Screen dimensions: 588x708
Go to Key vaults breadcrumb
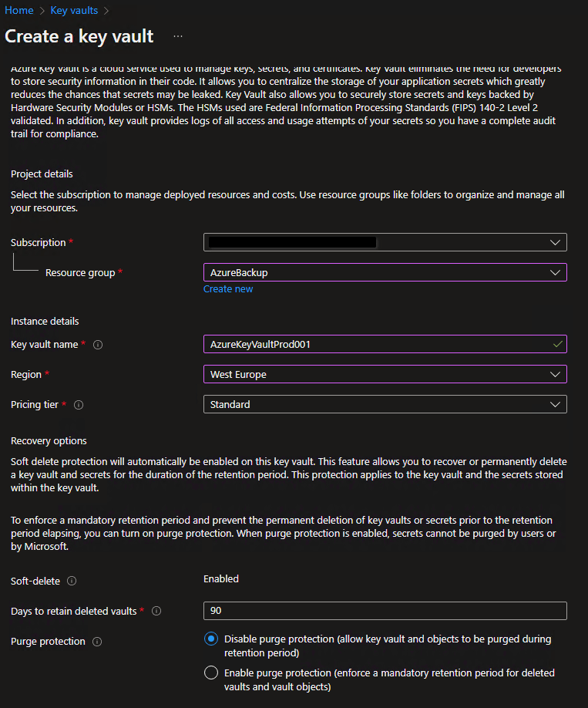point(74,10)
